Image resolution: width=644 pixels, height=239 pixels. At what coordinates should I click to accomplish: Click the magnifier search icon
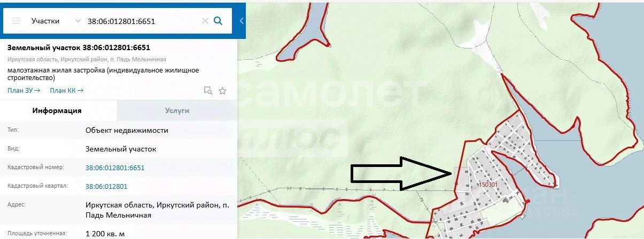[218, 21]
